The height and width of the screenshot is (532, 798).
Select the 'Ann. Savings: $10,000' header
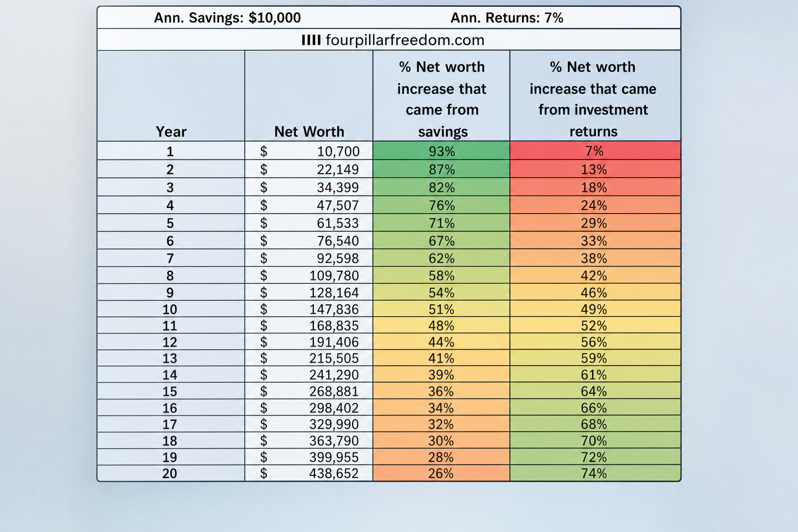[x=228, y=18]
